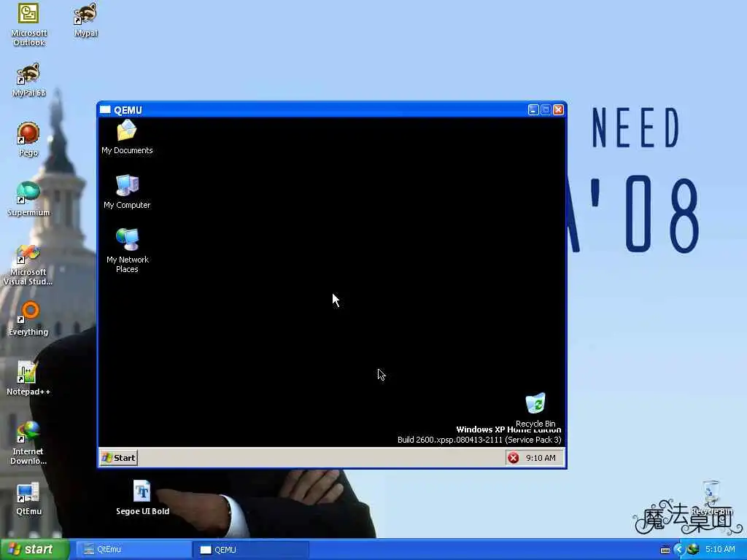Select the Notepad++ desktop icon

coord(28,378)
